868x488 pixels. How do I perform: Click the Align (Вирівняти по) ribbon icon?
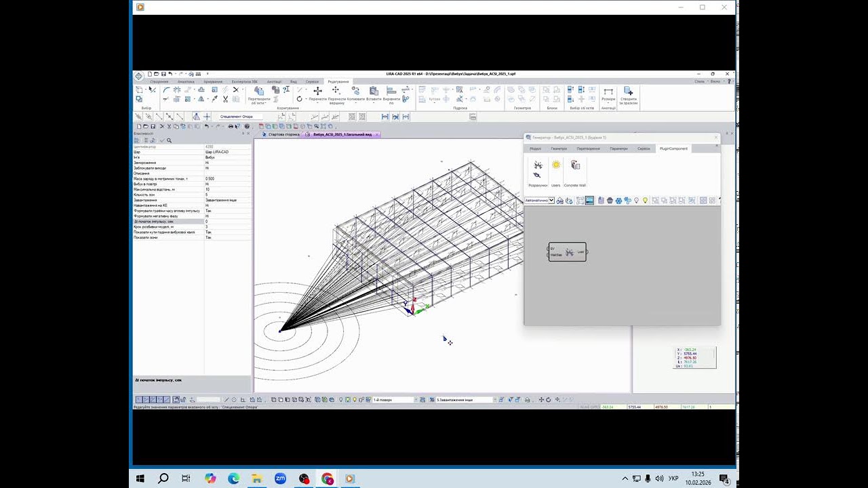tap(391, 94)
